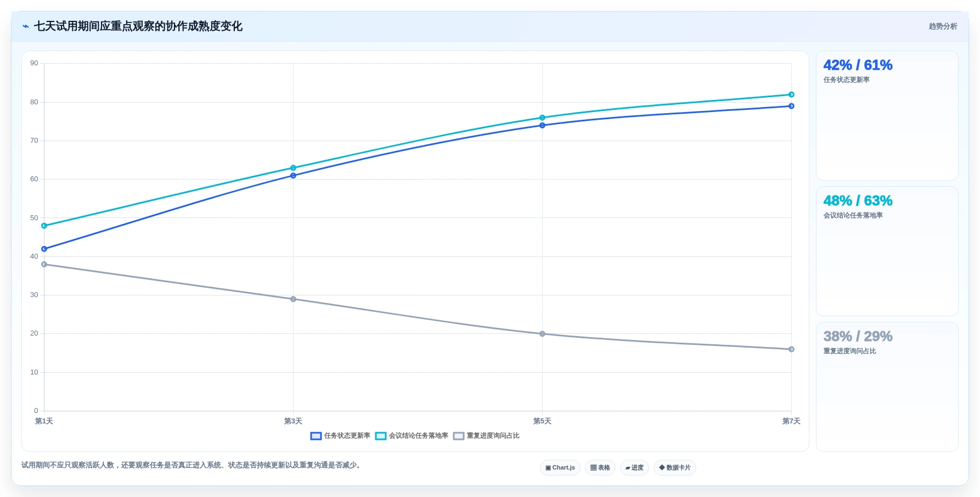Click 第5天 point on cyan 会议结论任务落地率 line

(x=542, y=118)
